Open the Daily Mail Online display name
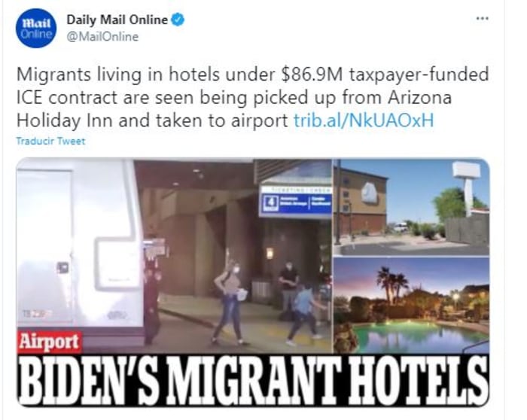 point(117,20)
